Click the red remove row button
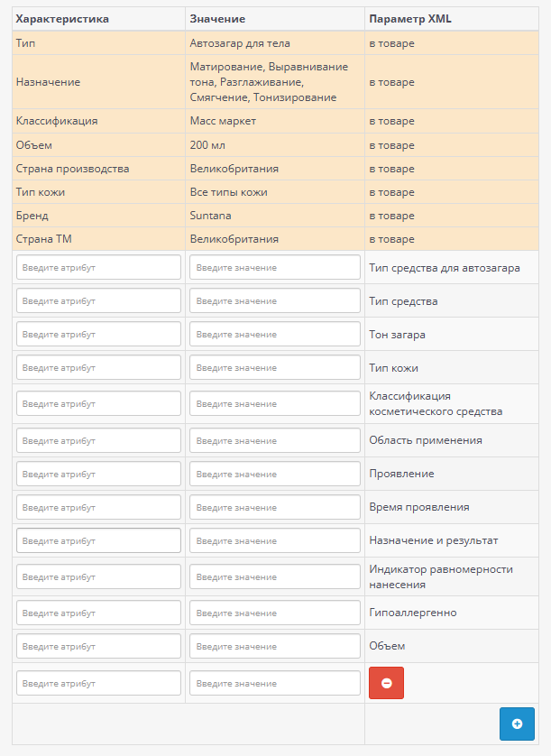 [386, 683]
